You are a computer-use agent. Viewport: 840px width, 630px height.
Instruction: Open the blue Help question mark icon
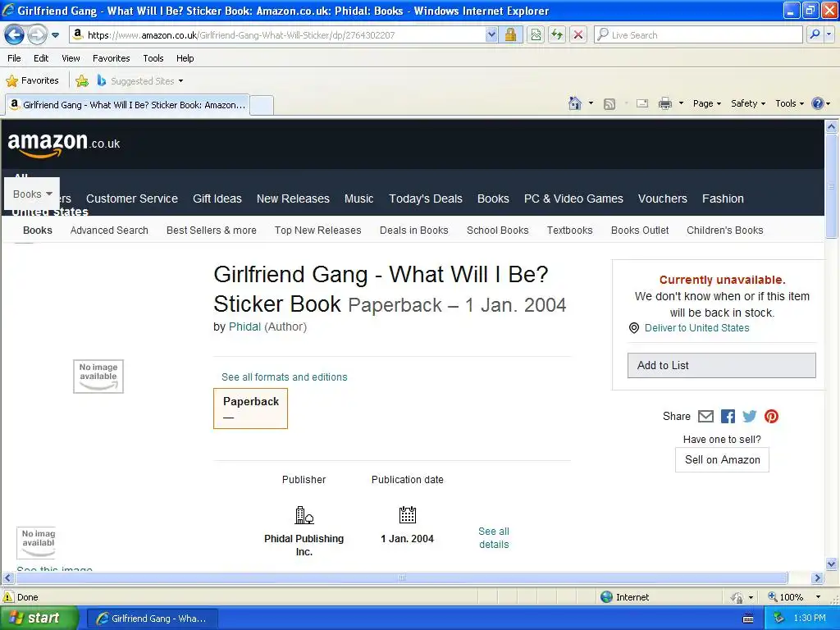coord(818,103)
